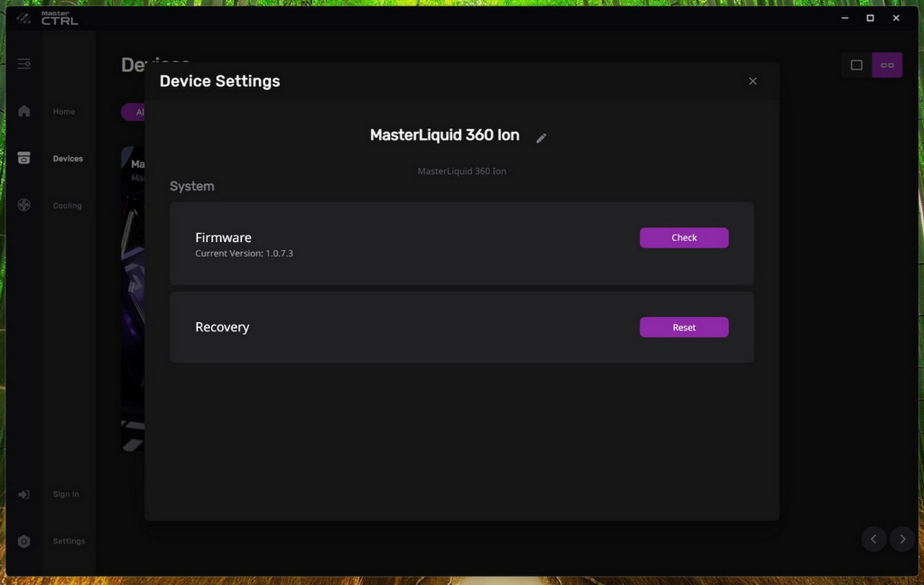924x585 pixels.
Task: Click Current Version: 1.0.7.3 text
Action: [x=244, y=253]
